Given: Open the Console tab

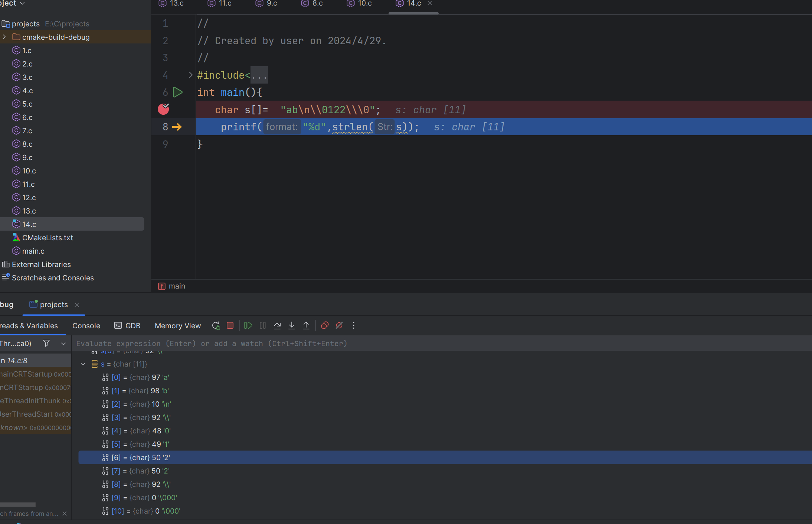Looking at the screenshot, I should point(86,326).
